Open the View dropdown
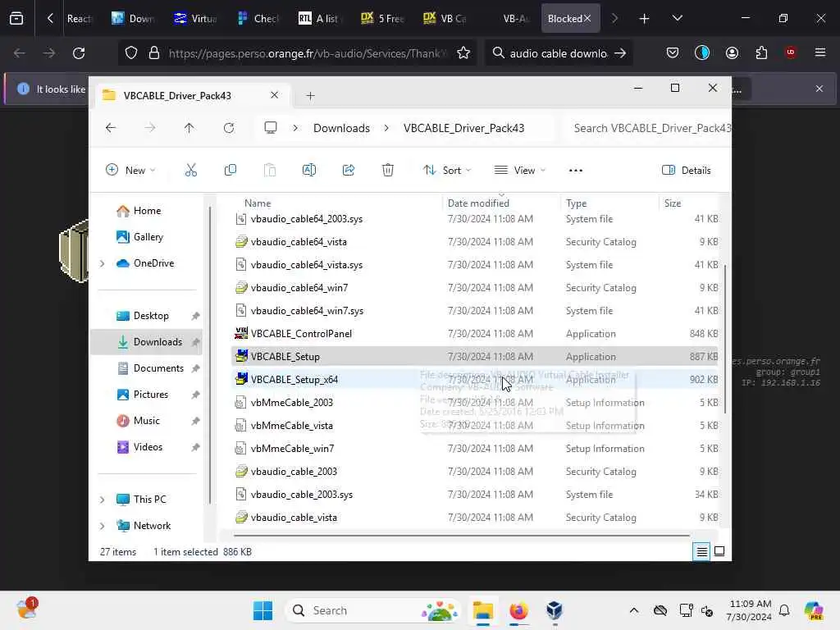The width and height of the screenshot is (840, 630). [x=519, y=171]
